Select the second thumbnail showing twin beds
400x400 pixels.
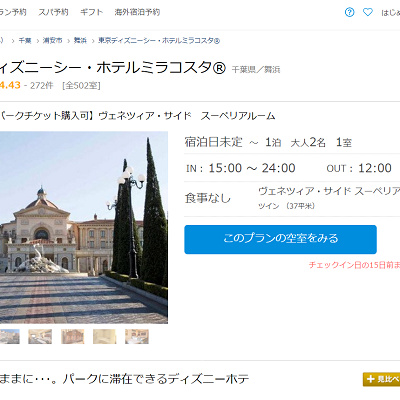40,337
